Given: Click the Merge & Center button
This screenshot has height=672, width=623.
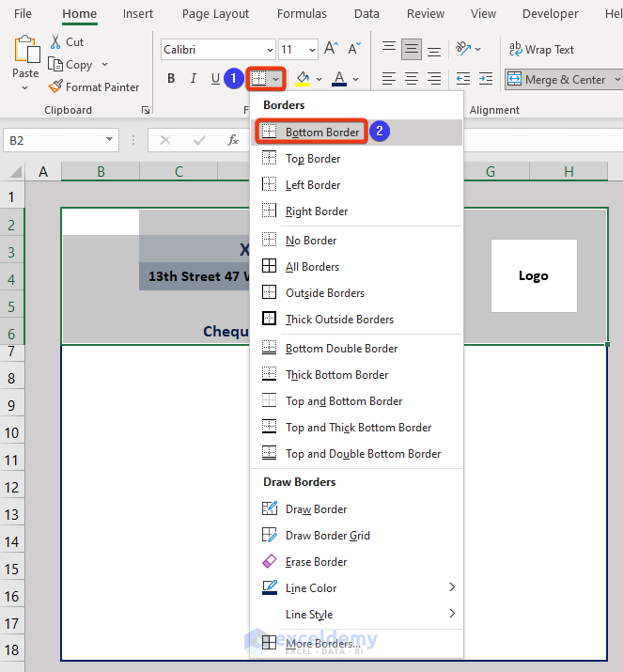Looking at the screenshot, I should point(556,79).
